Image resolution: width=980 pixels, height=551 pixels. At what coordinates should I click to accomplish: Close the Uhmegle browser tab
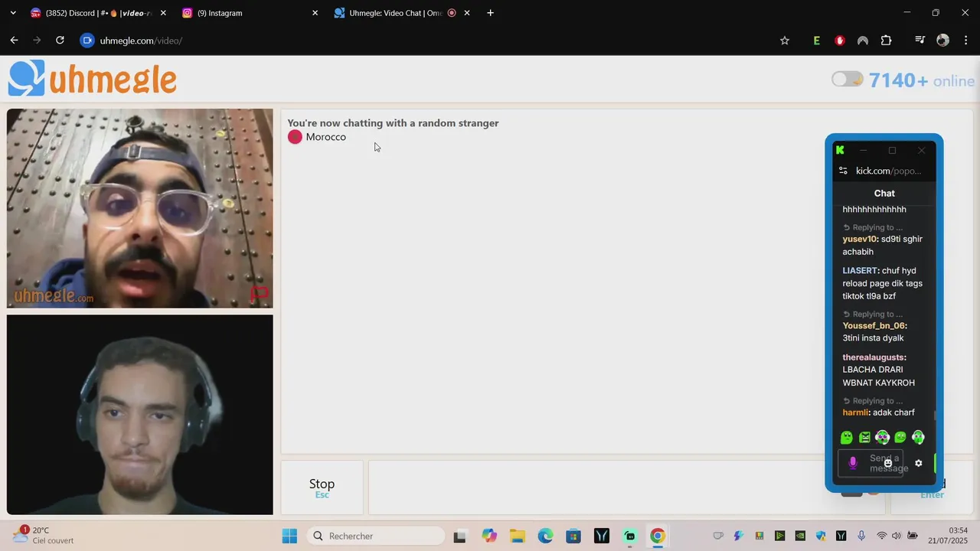(467, 13)
